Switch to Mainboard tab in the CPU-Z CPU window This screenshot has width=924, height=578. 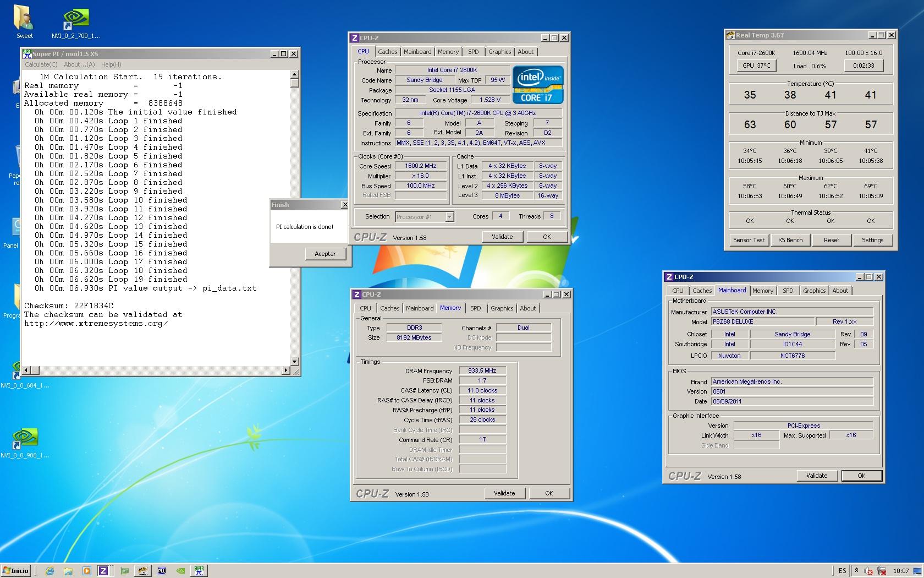(x=417, y=52)
